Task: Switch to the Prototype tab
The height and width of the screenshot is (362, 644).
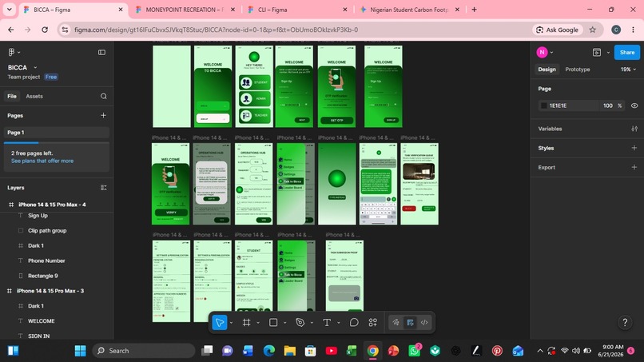Action: 578,70
